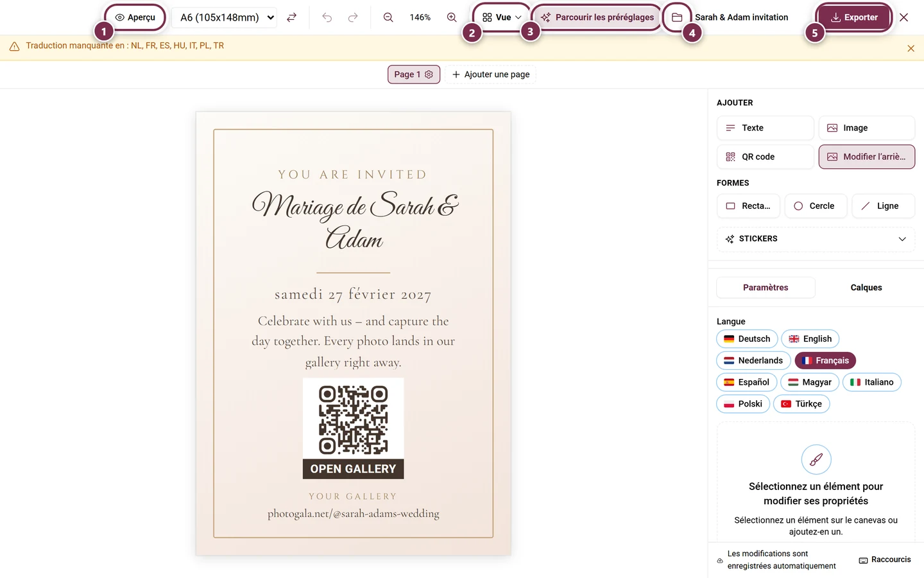Open the folder icon next to presets

677,17
